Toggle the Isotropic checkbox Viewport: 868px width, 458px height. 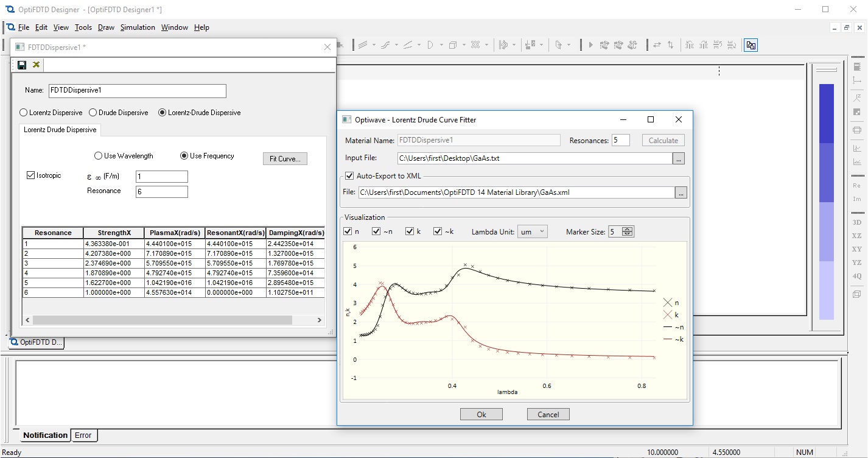[x=31, y=175]
